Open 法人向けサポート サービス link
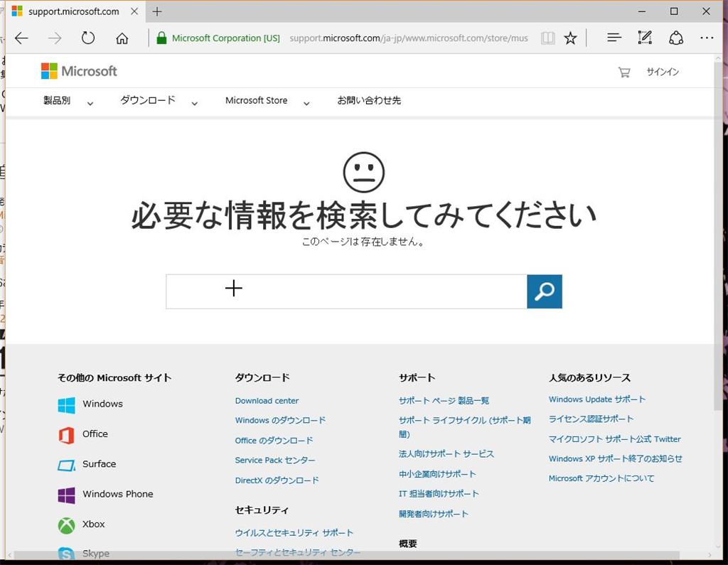Viewport: 728px width, 565px height. click(446, 453)
